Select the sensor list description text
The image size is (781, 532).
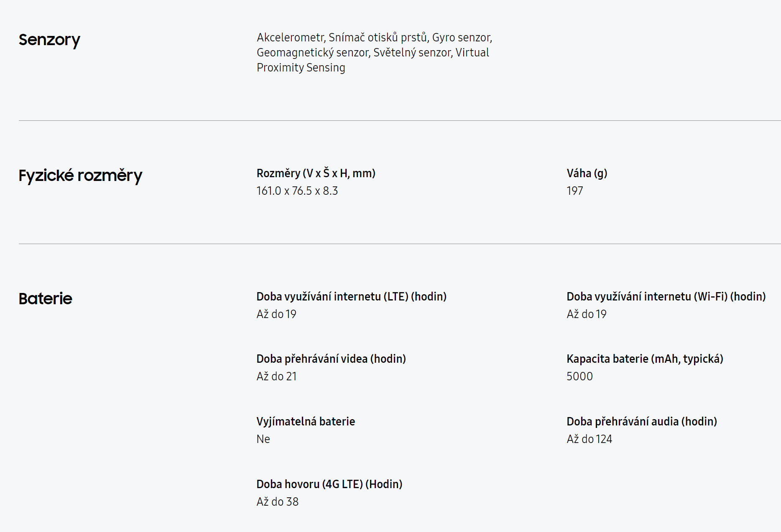[374, 52]
